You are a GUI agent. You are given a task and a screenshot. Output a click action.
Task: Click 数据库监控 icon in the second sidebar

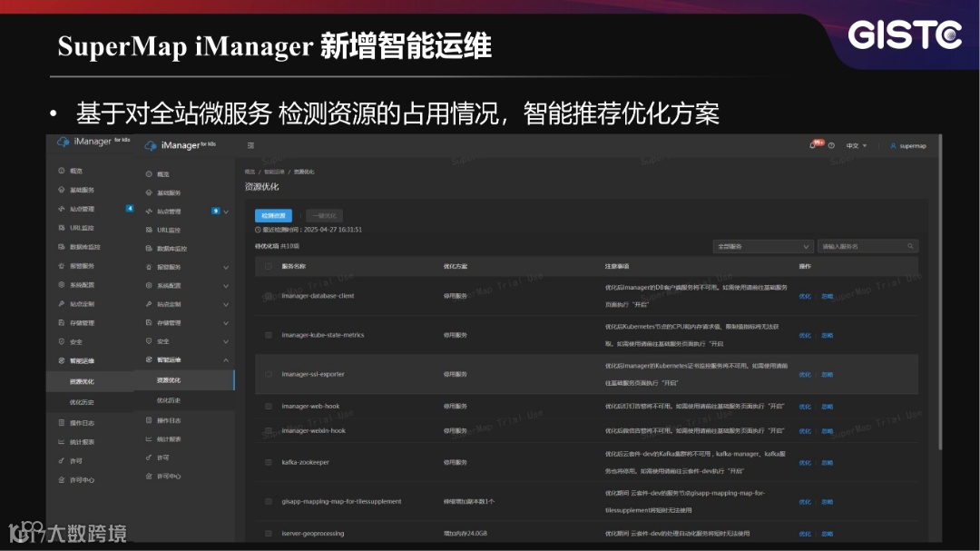[149, 249]
